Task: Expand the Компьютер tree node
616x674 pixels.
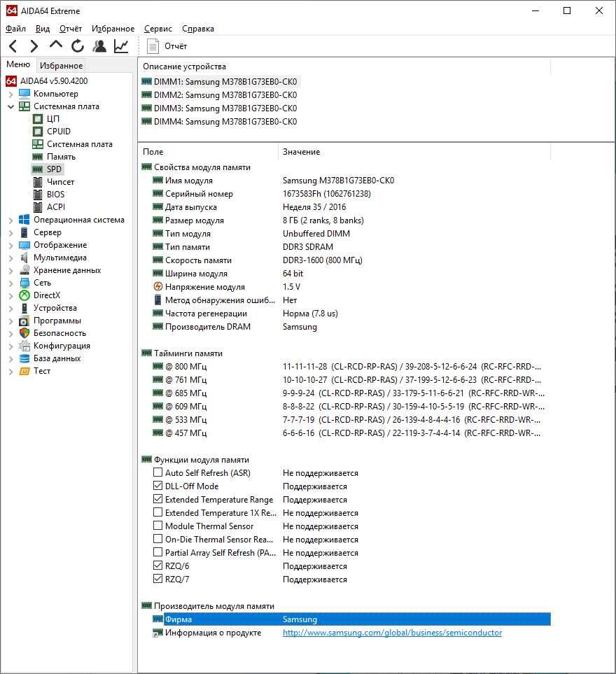Action: coord(11,94)
